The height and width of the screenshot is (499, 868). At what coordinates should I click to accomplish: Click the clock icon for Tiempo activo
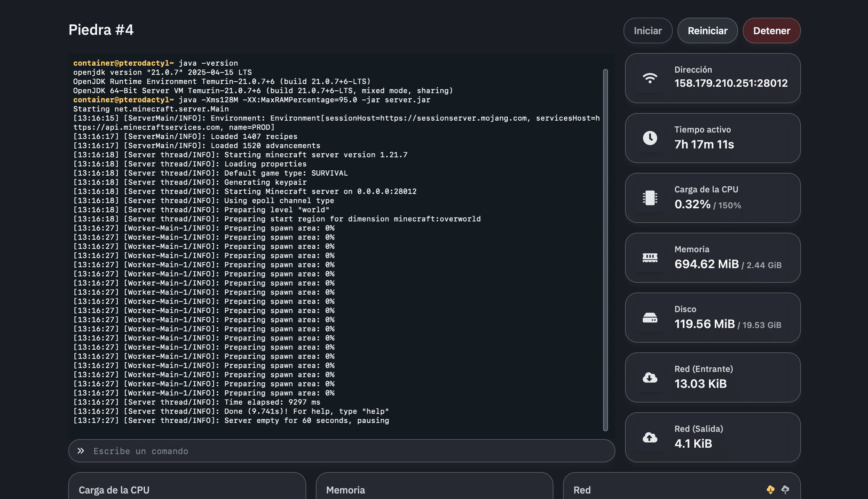pos(649,138)
